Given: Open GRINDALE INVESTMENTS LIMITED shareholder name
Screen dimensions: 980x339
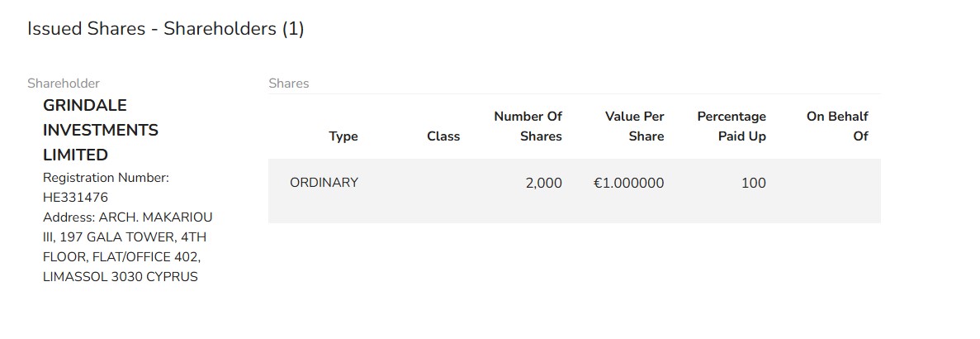Looking at the screenshot, I should (101, 130).
